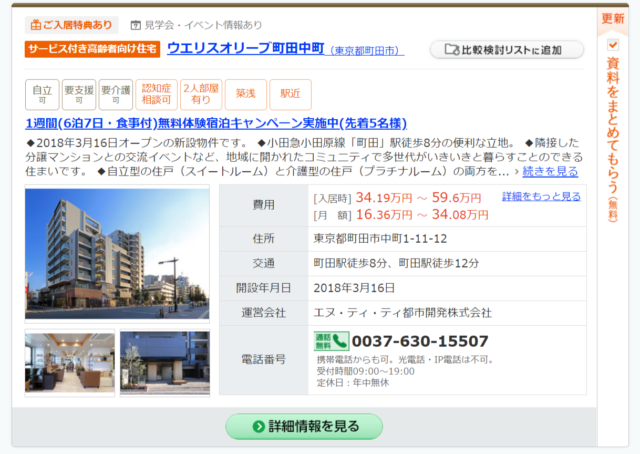The width and height of the screenshot is (640, 454).
Task: Click the 定休日：年中無休 text
Action: [x=353, y=383]
